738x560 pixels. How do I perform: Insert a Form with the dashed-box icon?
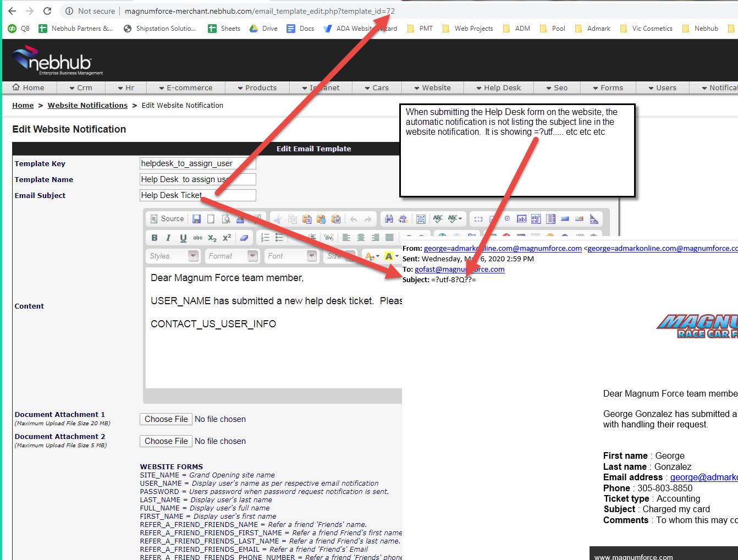point(478,219)
